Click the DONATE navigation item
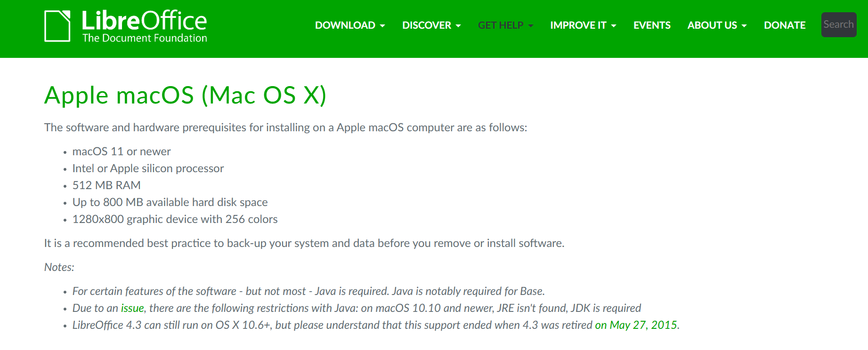 [785, 25]
